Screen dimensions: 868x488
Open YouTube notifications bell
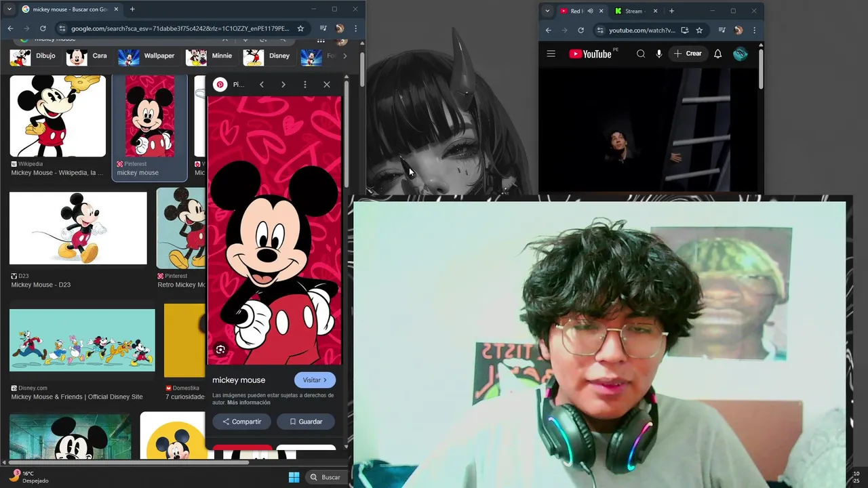pos(717,54)
